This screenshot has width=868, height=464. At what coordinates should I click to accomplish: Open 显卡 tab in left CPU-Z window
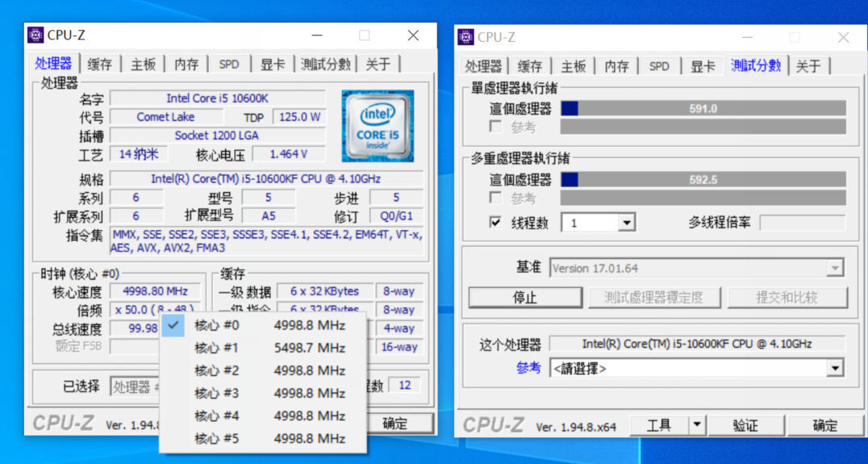[273, 65]
